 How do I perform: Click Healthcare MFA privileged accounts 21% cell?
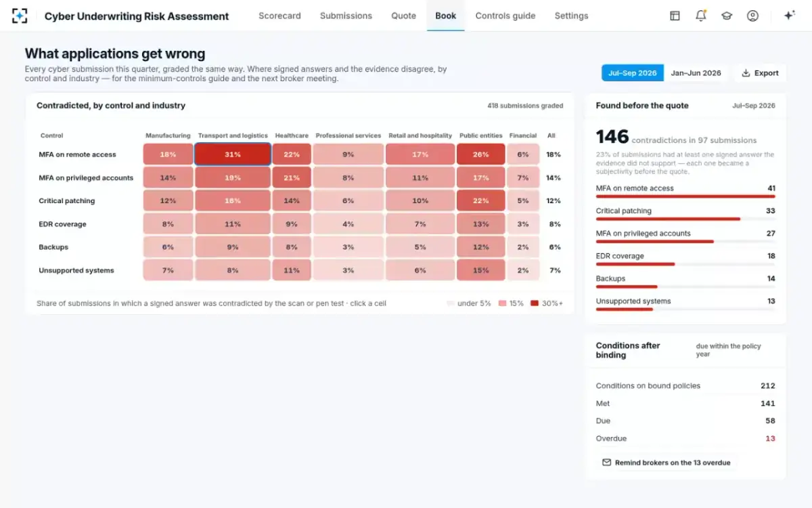click(x=292, y=177)
